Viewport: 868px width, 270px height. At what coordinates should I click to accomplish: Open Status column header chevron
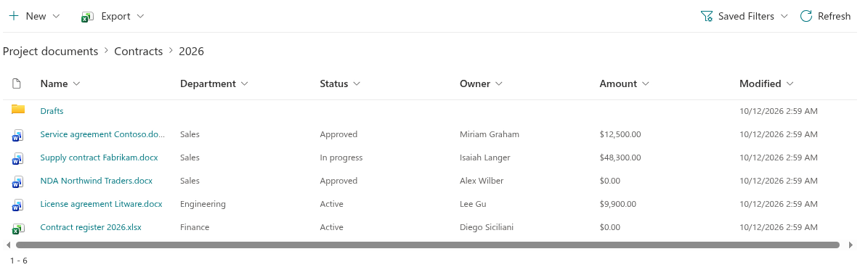click(357, 84)
